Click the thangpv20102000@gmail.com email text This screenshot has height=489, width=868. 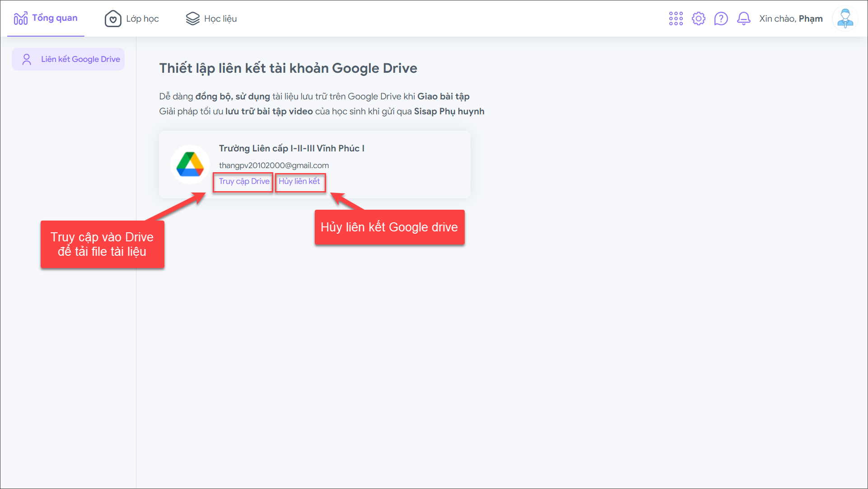[x=274, y=165]
